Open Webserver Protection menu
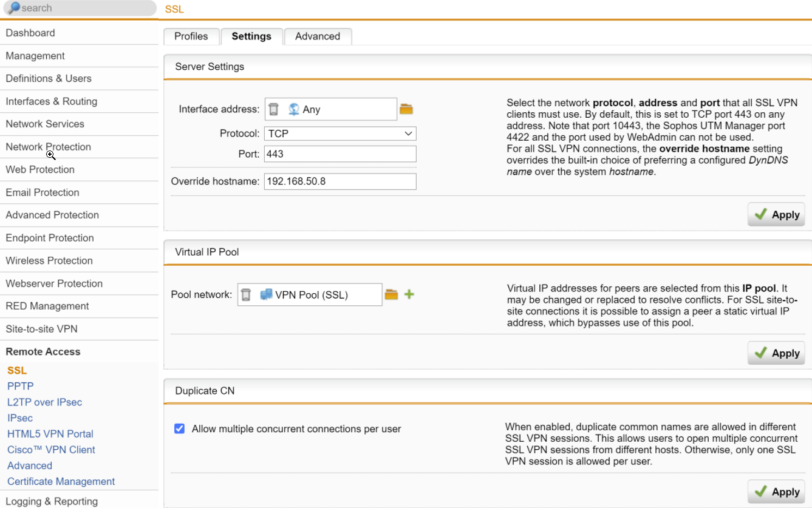 pyautogui.click(x=79, y=283)
